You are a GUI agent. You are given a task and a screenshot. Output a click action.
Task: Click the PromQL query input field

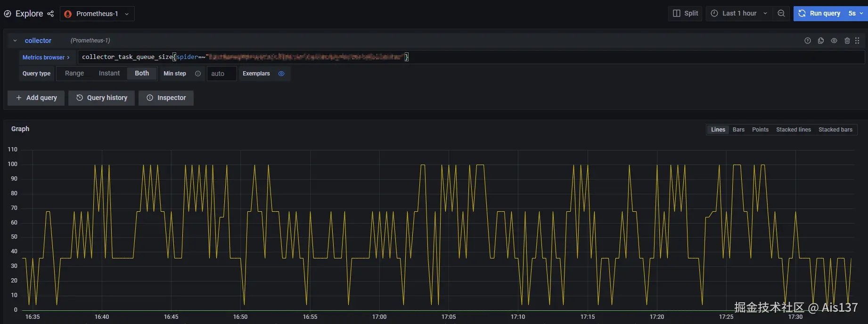(x=471, y=57)
